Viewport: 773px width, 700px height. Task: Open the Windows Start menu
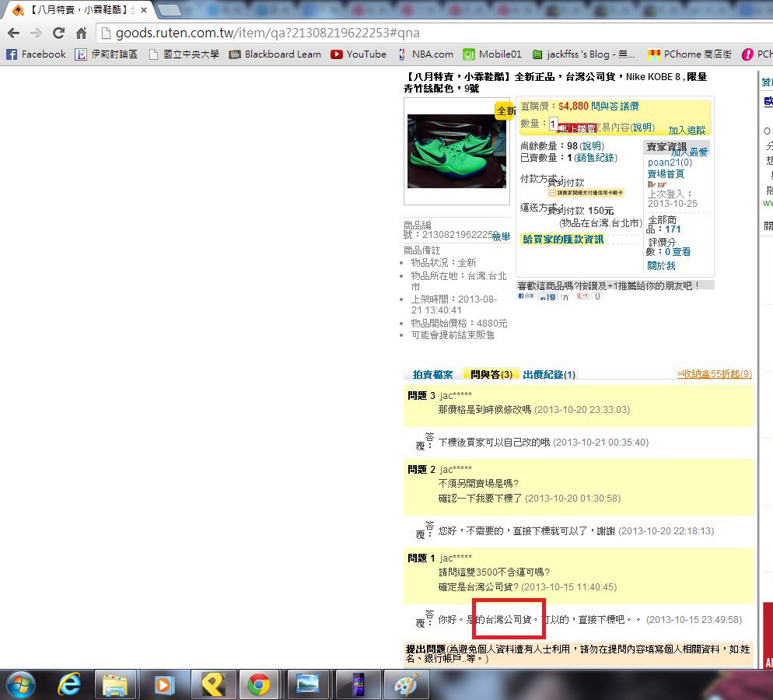pyautogui.click(x=21, y=685)
